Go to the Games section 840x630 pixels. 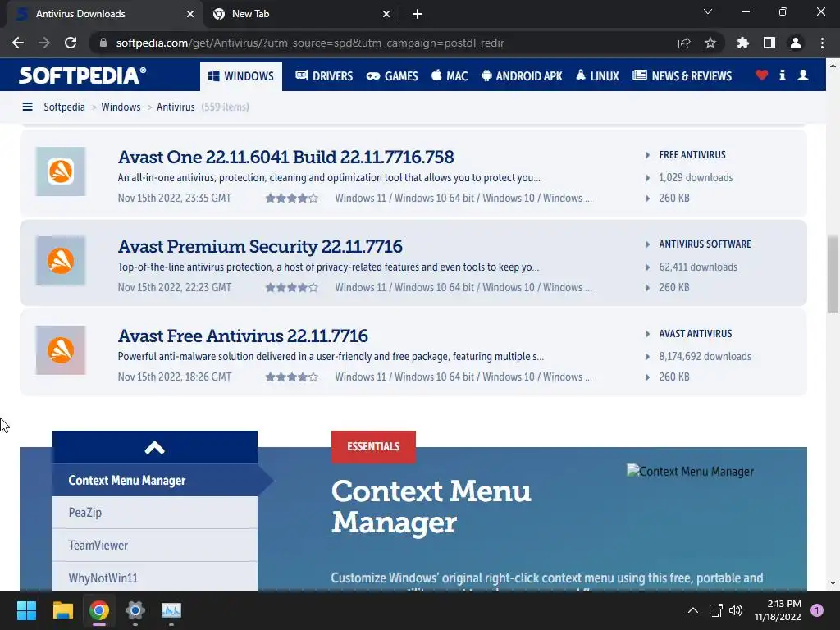(392, 76)
